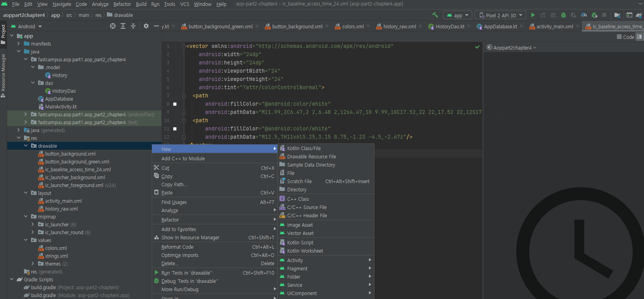Click the Select Opened File target icon
This screenshot has width=644, height=299.
pyautogui.click(x=113, y=26)
